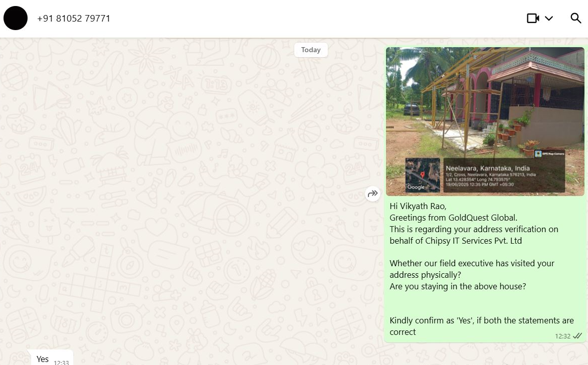
Task: Click the double-check read receipt icon
Action: click(x=577, y=336)
